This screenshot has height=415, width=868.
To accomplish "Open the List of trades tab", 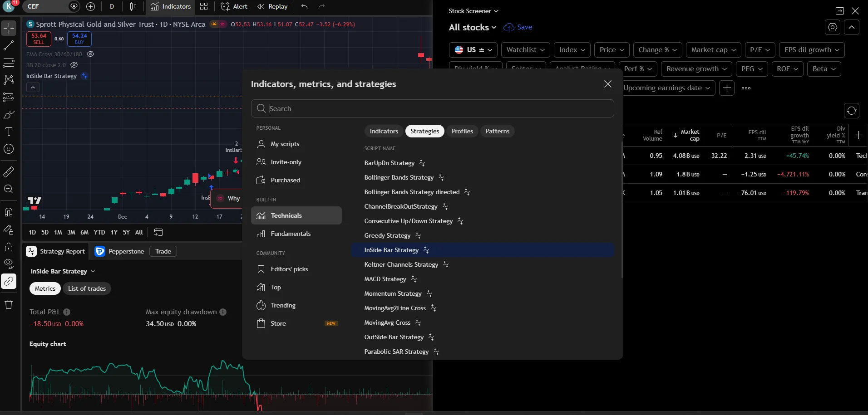I will point(87,288).
